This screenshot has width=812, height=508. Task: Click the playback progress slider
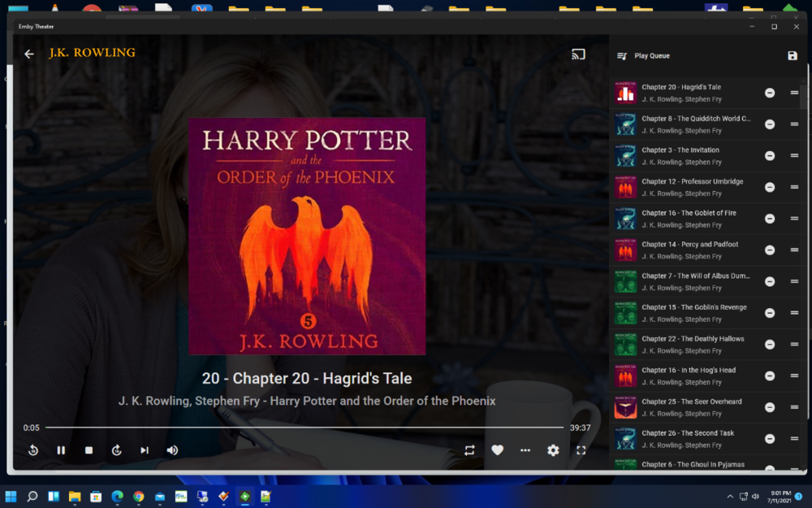point(304,428)
